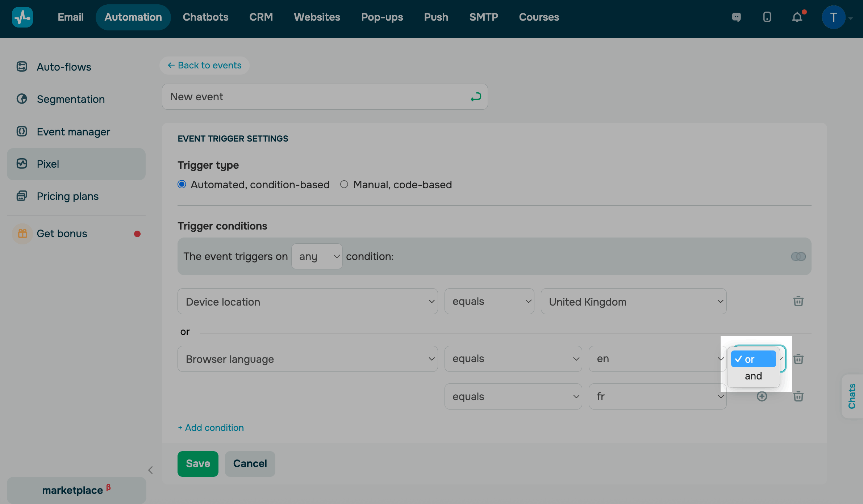Screen dimensions: 863x504
Task: Select Manual, code-based trigger type
Action: click(x=344, y=185)
